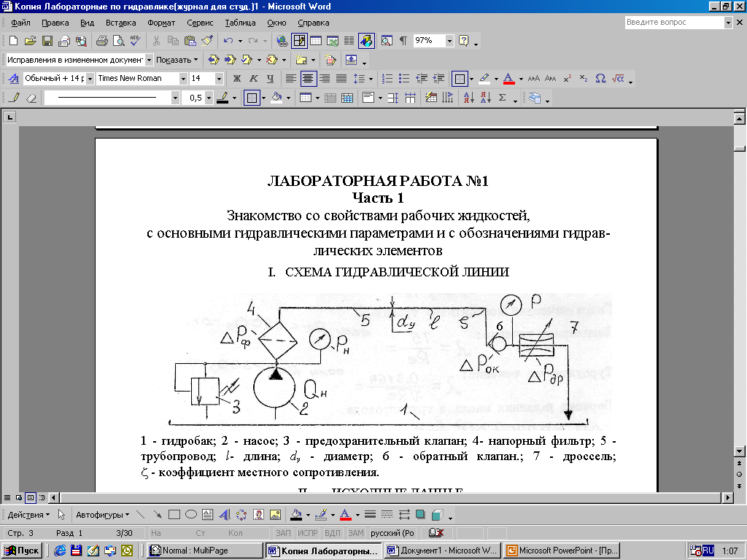747x560 pixels.
Task: Sort table in ascending order
Action: click(469, 98)
